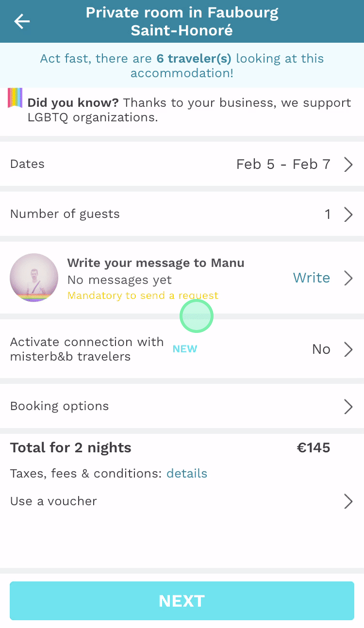Viewport: 364px width, 628px height.
Task: Tap the 6 travelers alert banner
Action: [x=182, y=66]
